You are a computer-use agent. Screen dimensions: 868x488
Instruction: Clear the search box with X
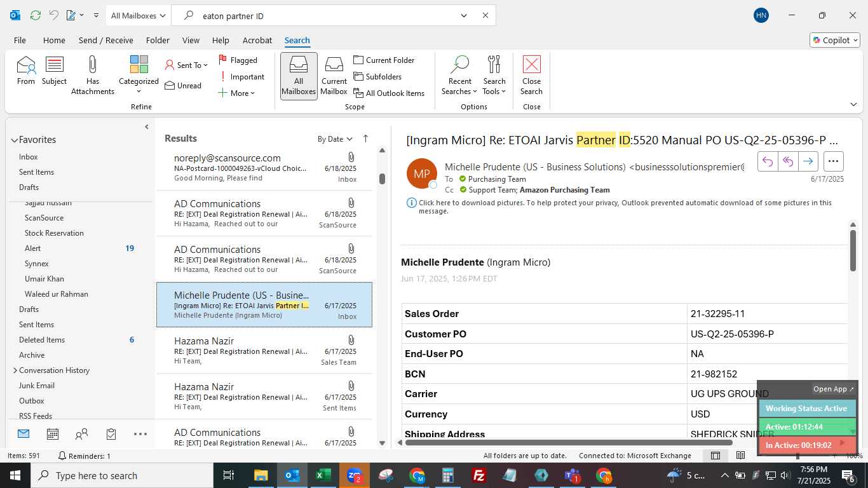pos(485,15)
